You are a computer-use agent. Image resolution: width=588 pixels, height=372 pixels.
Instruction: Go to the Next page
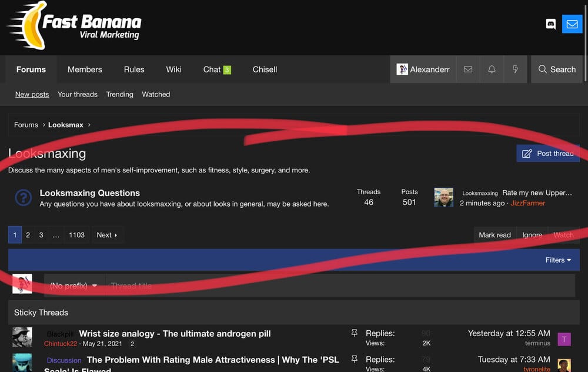pos(107,235)
